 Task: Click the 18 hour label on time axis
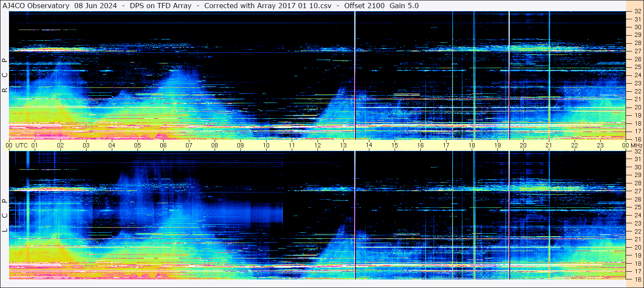click(x=472, y=145)
